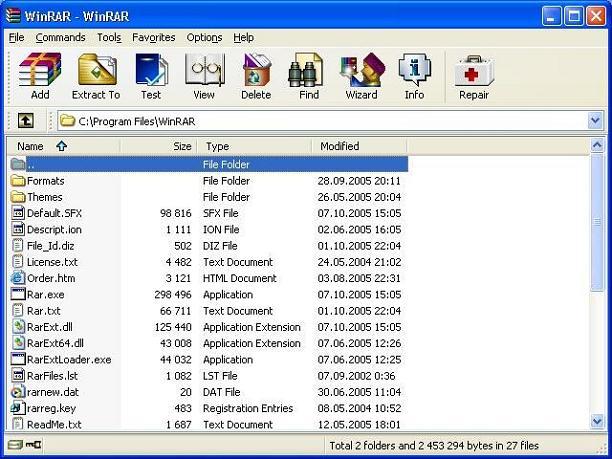Click the drive icon in status bar
Viewport: 612px width, 459px height.
(x=16, y=445)
